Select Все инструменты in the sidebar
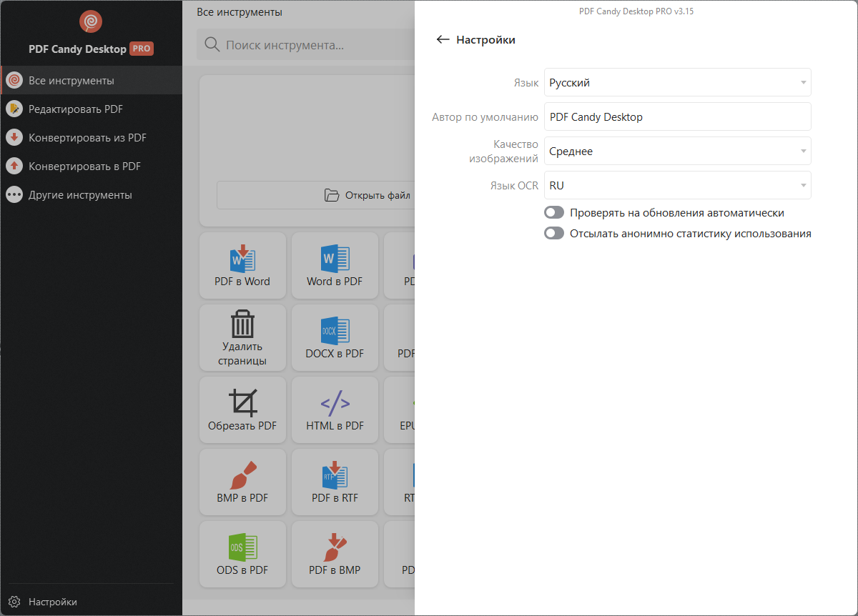Screen dimensions: 858x616 pyautogui.click(x=91, y=81)
